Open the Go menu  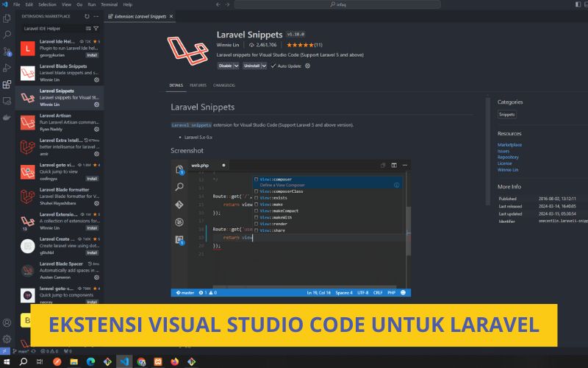coord(79,4)
